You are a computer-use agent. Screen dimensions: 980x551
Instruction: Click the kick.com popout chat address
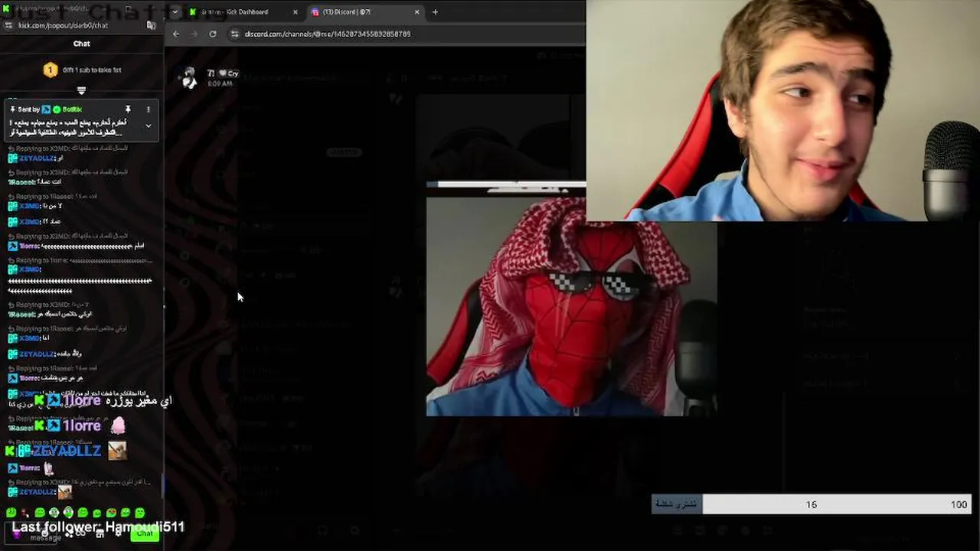pyautogui.click(x=63, y=25)
